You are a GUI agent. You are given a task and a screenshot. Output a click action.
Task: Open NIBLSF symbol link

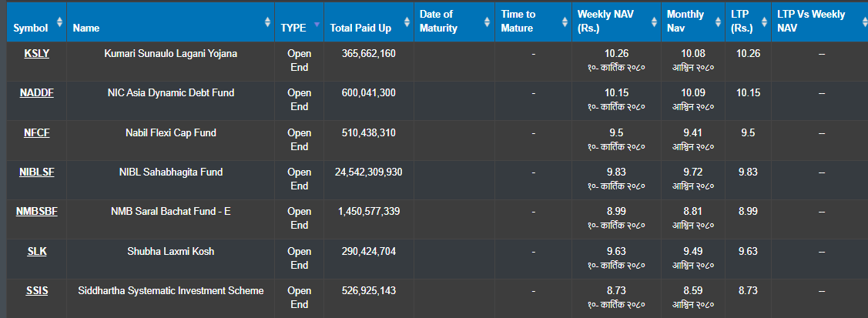coord(36,172)
